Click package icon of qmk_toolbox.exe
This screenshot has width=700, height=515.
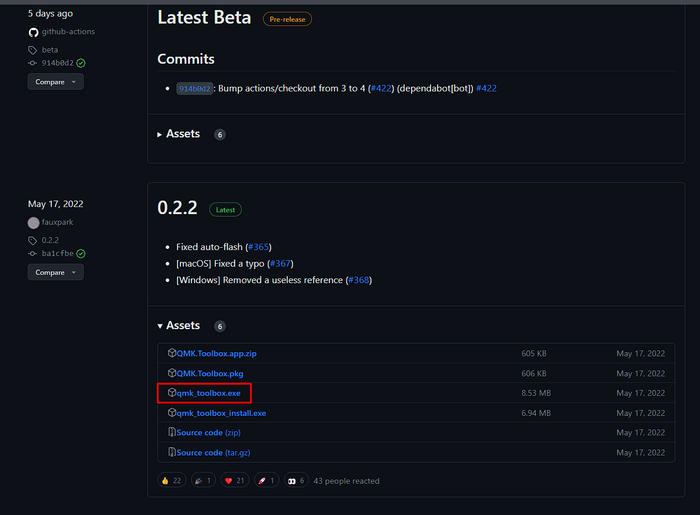tap(172, 392)
